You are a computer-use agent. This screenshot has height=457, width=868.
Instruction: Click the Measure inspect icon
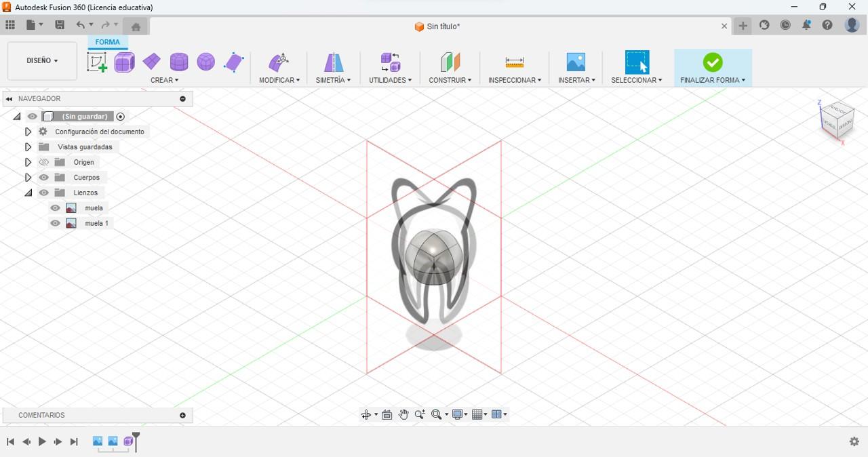click(x=515, y=62)
